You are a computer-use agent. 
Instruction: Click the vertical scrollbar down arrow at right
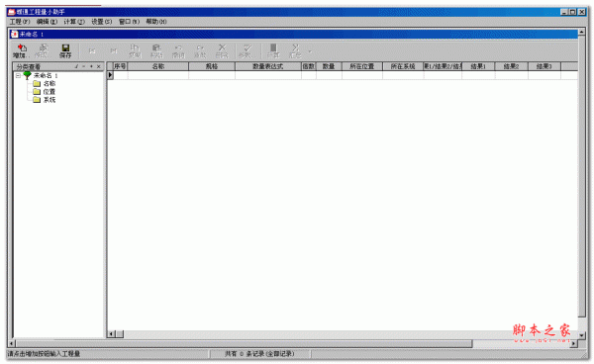[x=582, y=335]
